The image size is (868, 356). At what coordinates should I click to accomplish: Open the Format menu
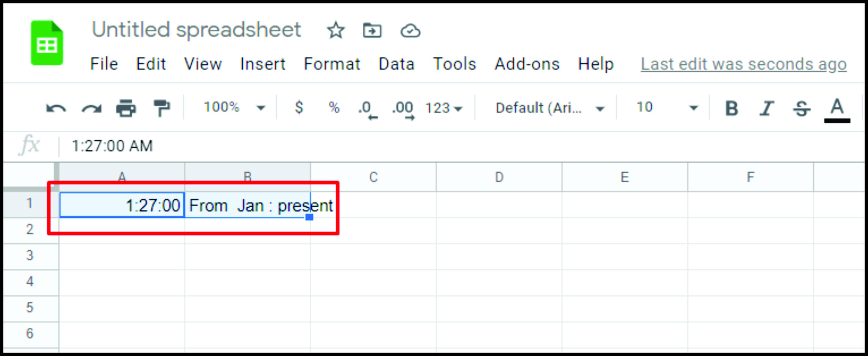[x=332, y=64]
